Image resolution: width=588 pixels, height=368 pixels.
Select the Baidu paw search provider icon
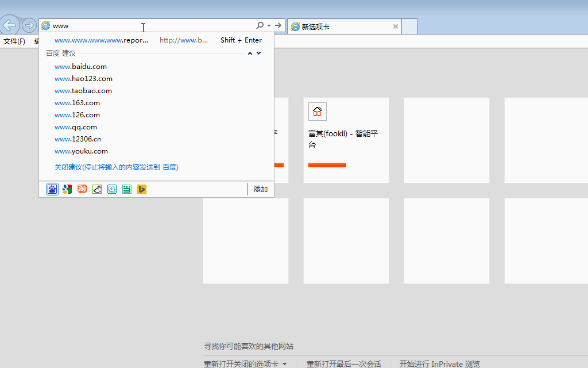pos(52,189)
